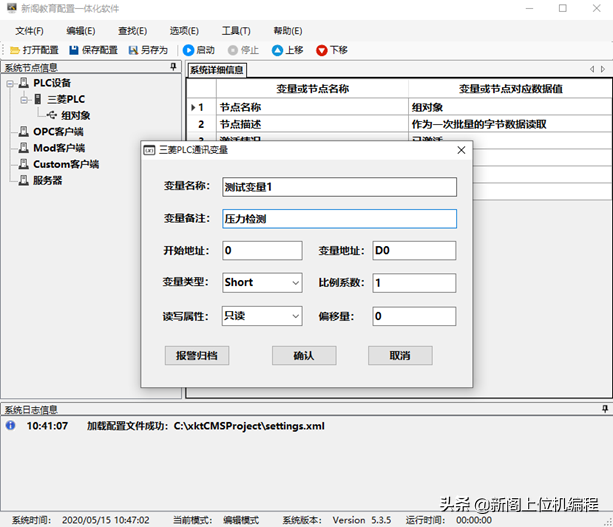Select the 服务器 tree item
This screenshot has width=613, height=527.
coord(47,181)
